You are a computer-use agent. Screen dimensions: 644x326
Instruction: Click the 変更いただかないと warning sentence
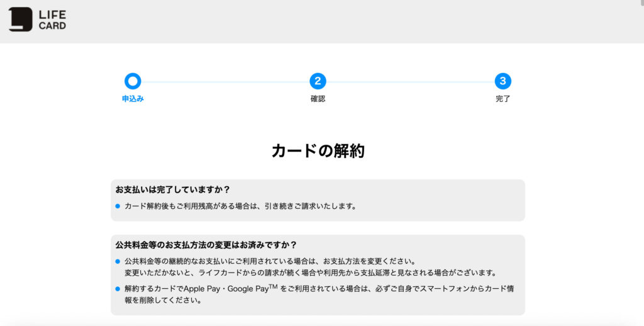(311, 273)
